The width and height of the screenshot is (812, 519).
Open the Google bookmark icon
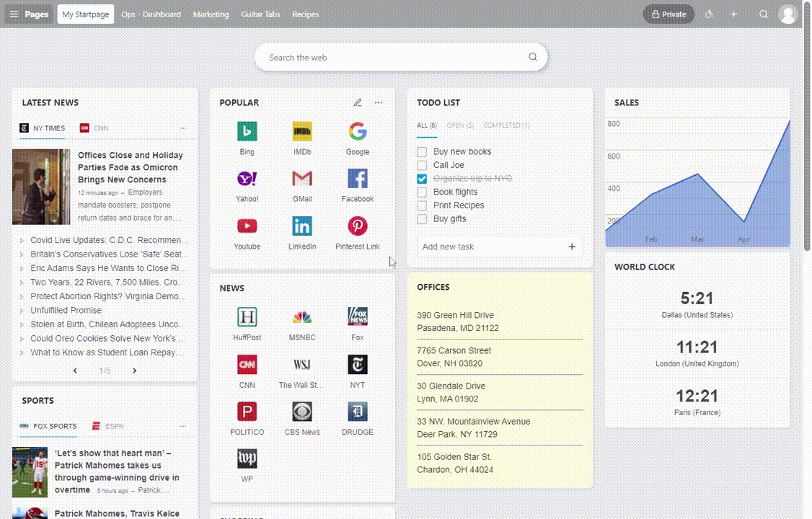pos(357,131)
